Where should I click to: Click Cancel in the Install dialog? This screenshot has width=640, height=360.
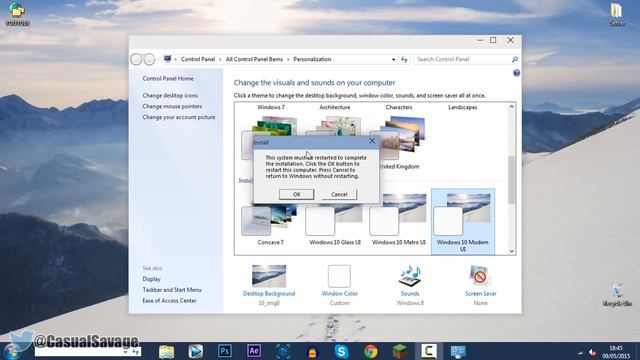pyautogui.click(x=339, y=194)
